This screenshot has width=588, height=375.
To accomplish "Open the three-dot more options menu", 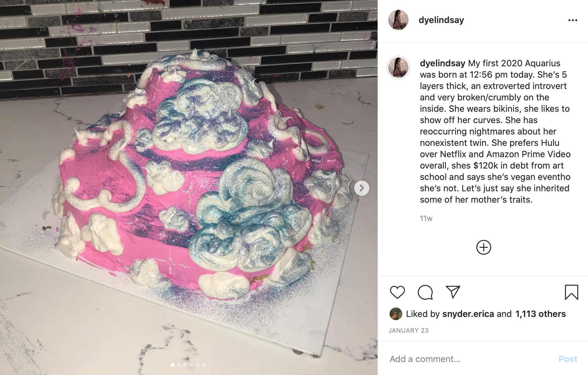I will [573, 20].
